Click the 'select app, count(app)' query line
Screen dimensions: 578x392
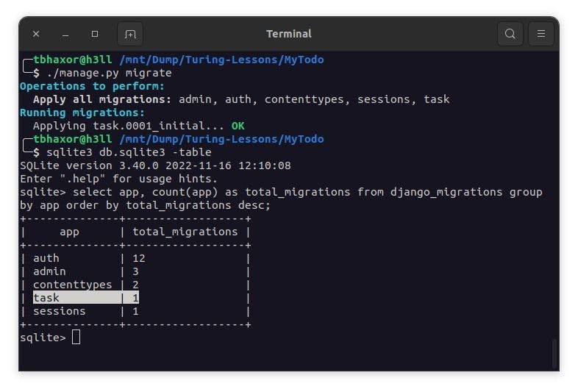[x=281, y=192]
